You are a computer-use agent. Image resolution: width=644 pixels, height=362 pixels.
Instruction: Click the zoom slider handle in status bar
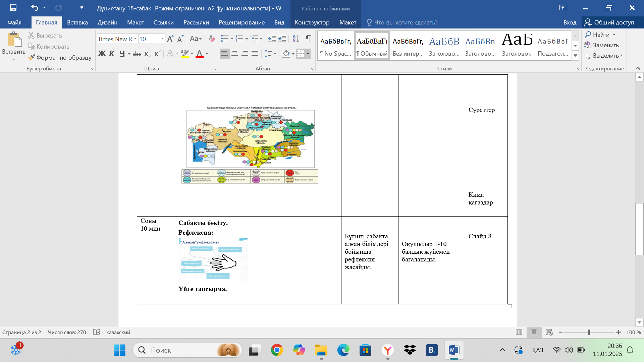click(x=589, y=333)
